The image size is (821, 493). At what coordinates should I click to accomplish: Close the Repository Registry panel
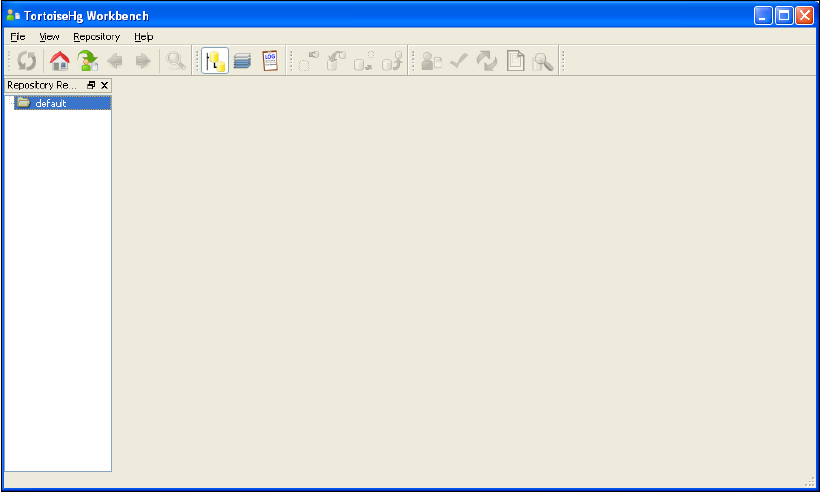click(104, 85)
